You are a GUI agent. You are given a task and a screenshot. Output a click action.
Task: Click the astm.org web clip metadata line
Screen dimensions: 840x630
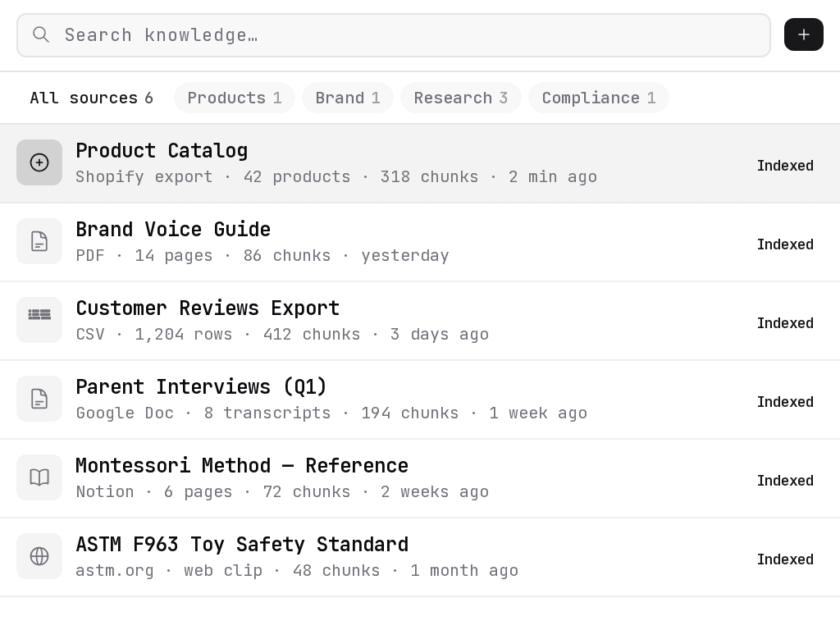click(297, 571)
